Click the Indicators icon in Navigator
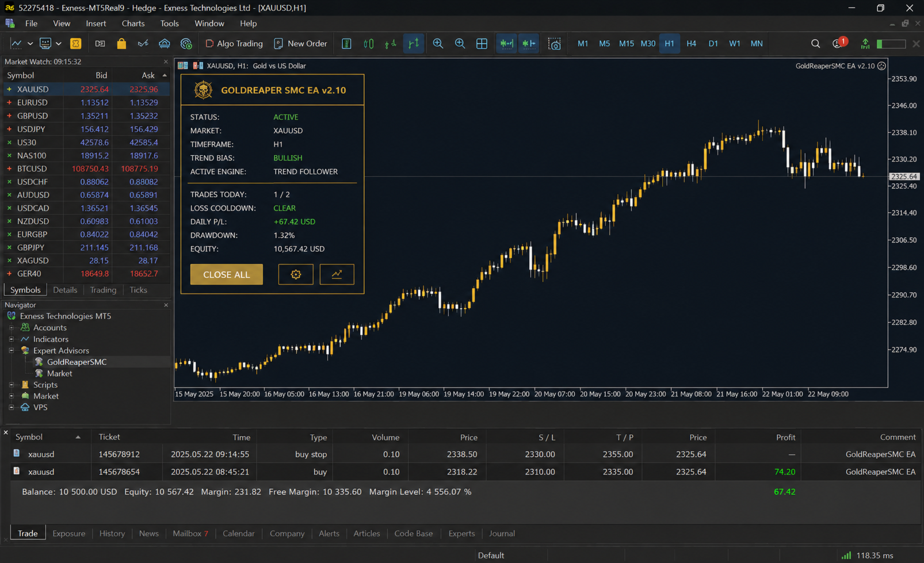Viewport: 924px width, 563px height. click(x=25, y=339)
